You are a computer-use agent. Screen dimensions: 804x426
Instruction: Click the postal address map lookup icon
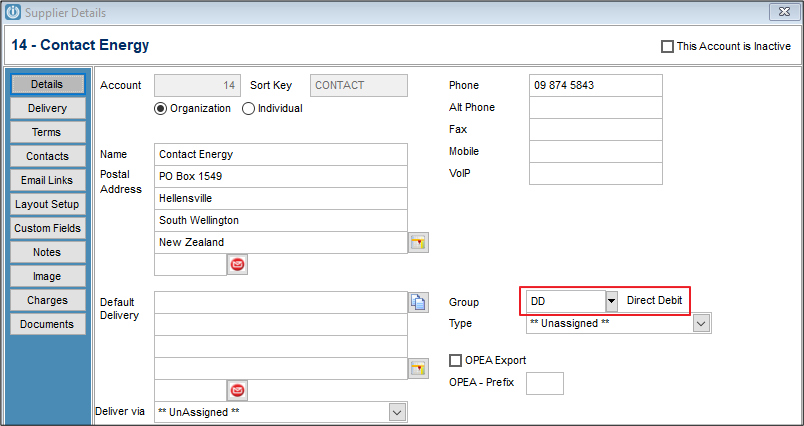coord(418,242)
